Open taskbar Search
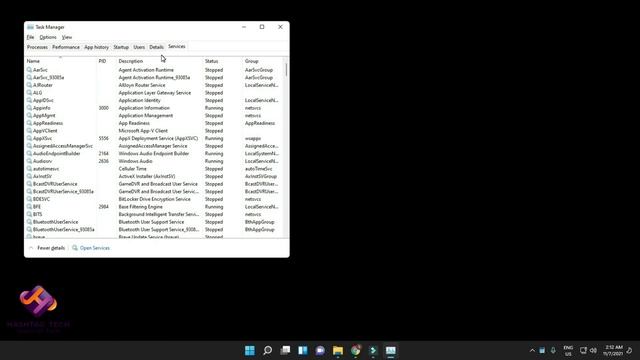640x360 pixels. 267,350
